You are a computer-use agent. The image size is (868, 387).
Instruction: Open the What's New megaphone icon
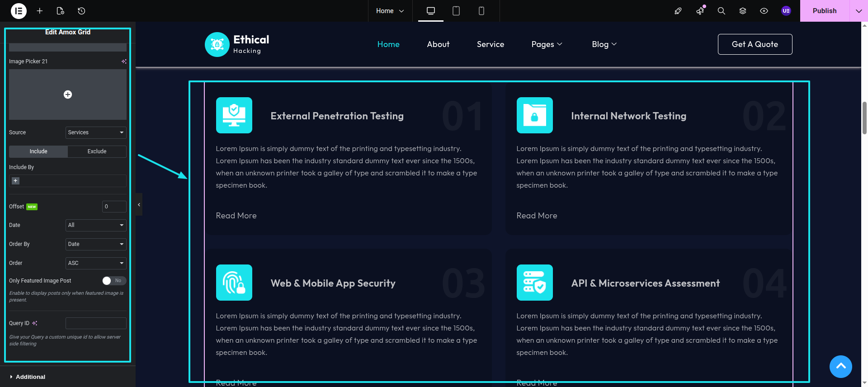(x=700, y=11)
